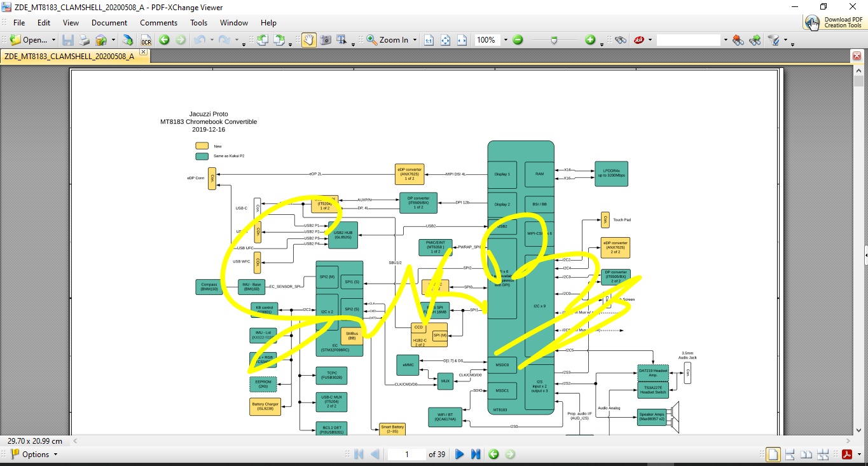Run OCR on the pages
The width and height of the screenshot is (868, 466).
click(146, 40)
